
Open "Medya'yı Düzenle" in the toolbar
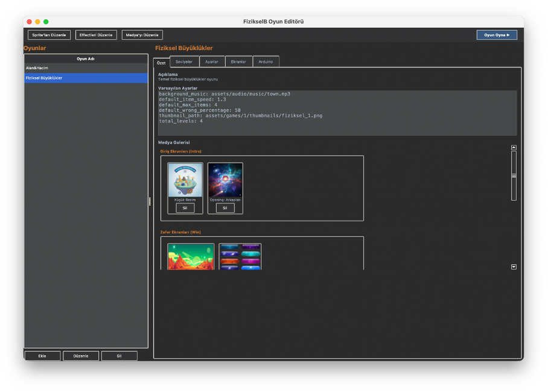point(142,34)
